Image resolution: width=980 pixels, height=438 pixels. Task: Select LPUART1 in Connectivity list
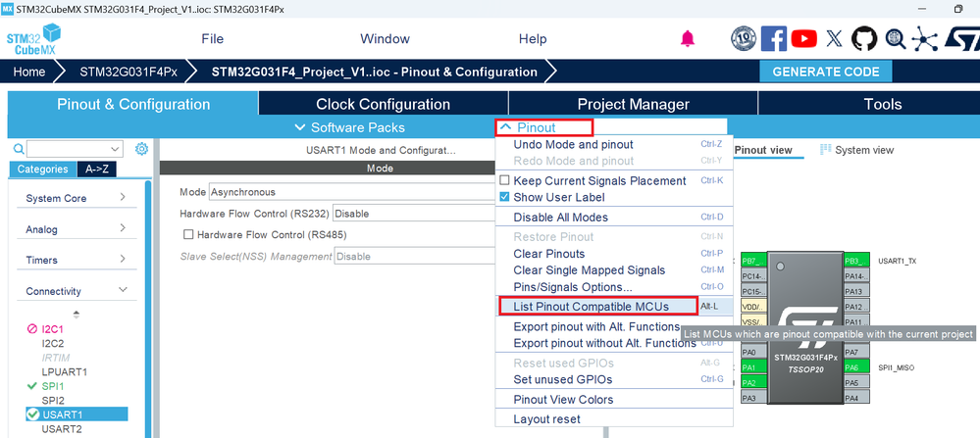[x=65, y=372]
